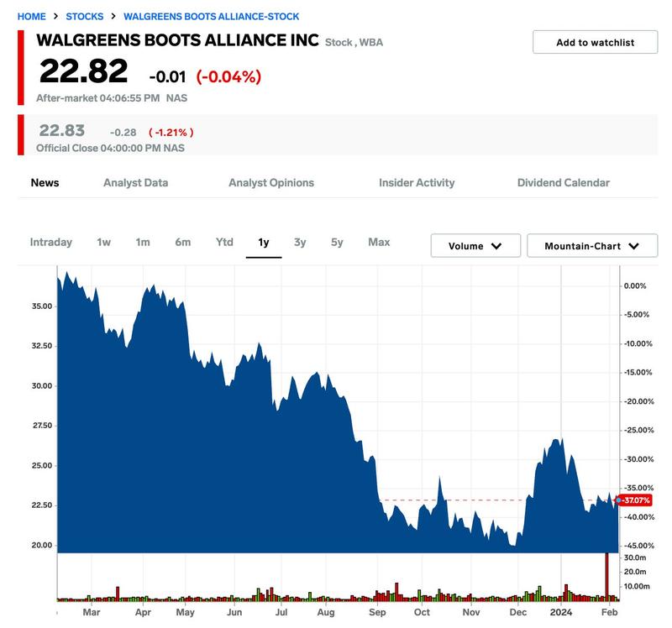672x628 pixels.
Task: Click the 30.0m volume axis label
Action: click(635, 557)
